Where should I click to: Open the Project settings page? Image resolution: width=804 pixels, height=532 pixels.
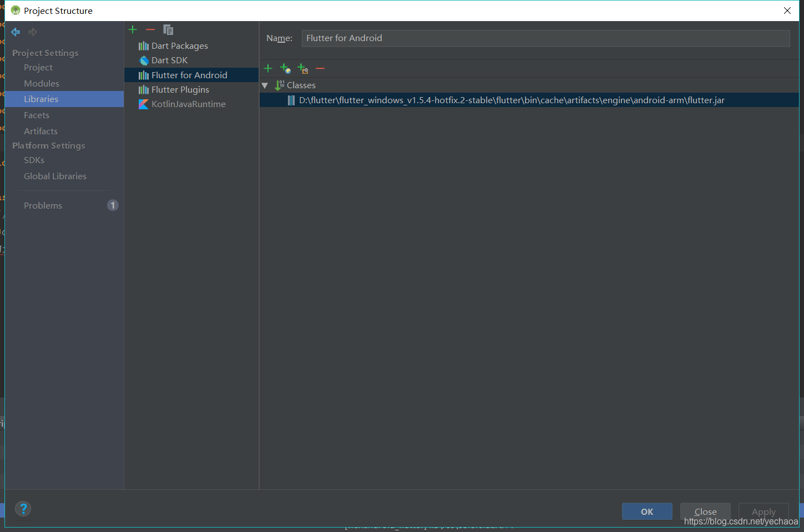(38, 67)
